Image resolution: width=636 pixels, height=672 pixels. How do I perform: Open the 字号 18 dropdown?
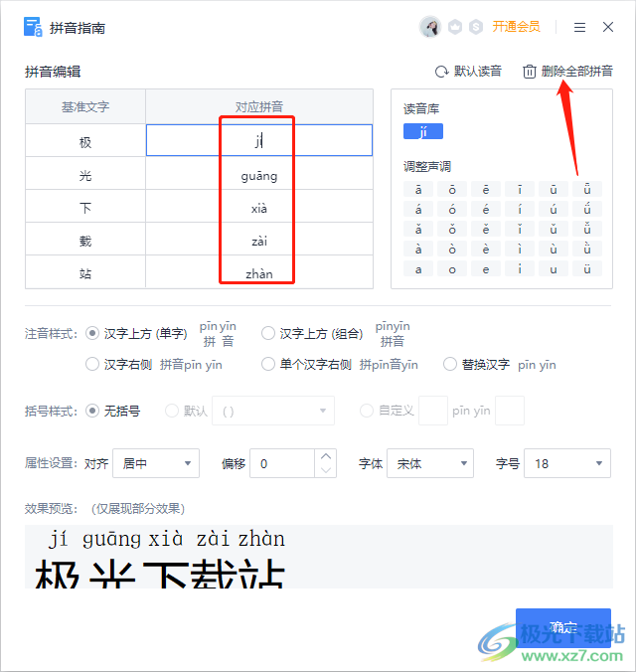tap(567, 463)
